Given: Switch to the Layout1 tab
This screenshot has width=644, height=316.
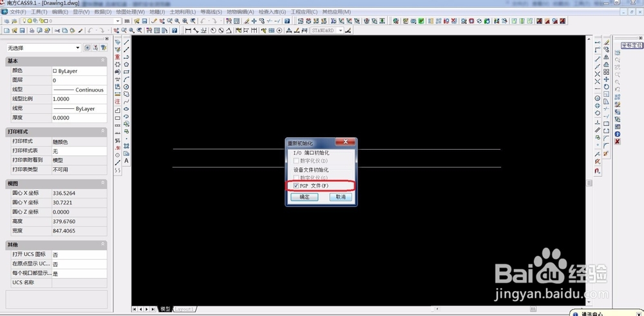Looking at the screenshot, I should click(x=184, y=309).
